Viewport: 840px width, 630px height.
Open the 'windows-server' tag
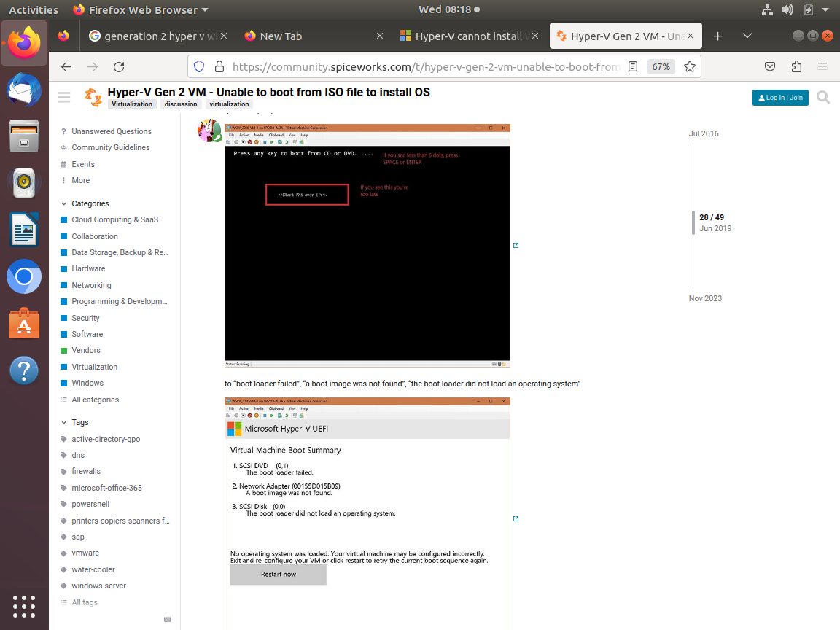pos(99,586)
